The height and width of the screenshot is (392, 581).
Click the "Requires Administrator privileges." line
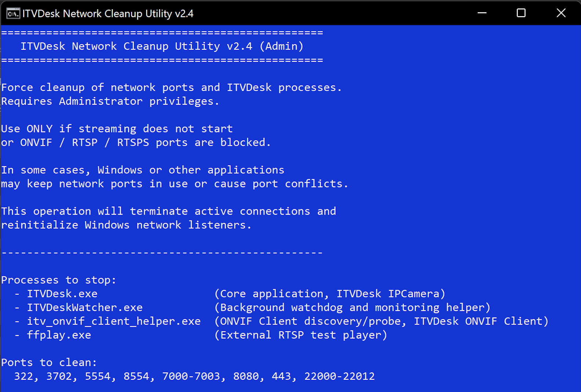110,101
